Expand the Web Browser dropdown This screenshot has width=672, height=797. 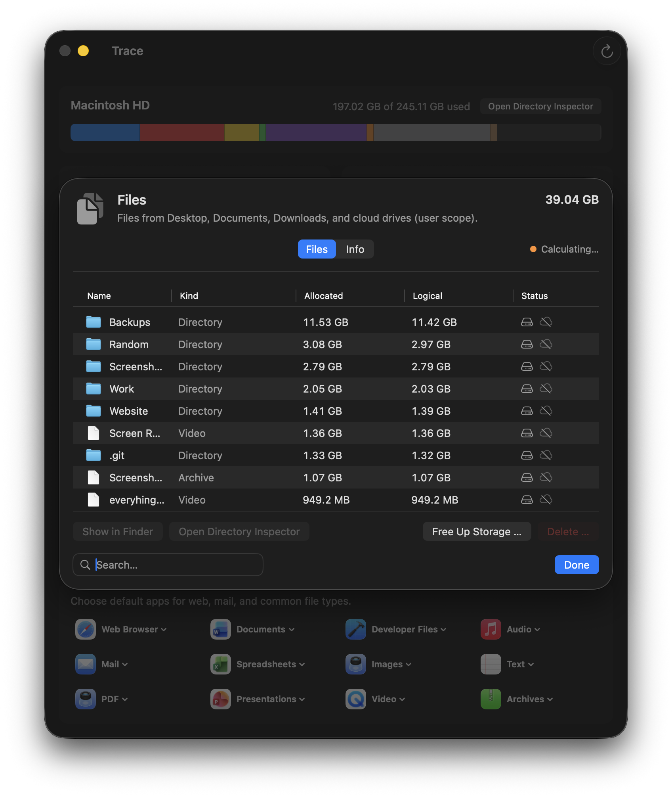pyautogui.click(x=163, y=629)
